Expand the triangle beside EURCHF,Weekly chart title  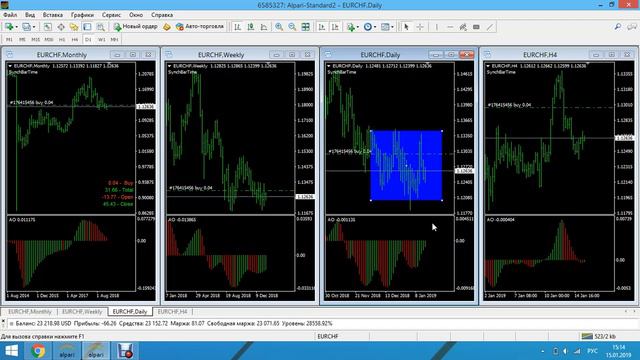169,66
